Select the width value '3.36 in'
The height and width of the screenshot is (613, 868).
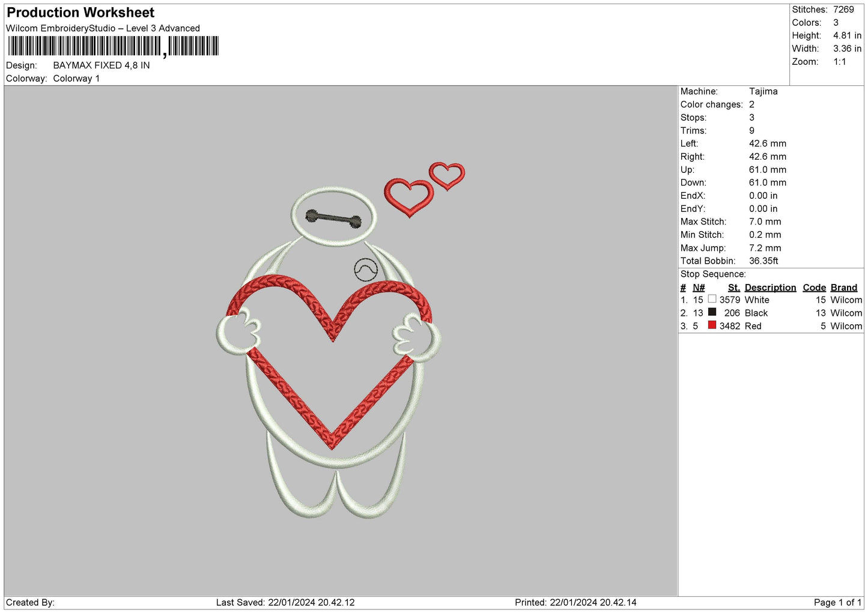(847, 49)
